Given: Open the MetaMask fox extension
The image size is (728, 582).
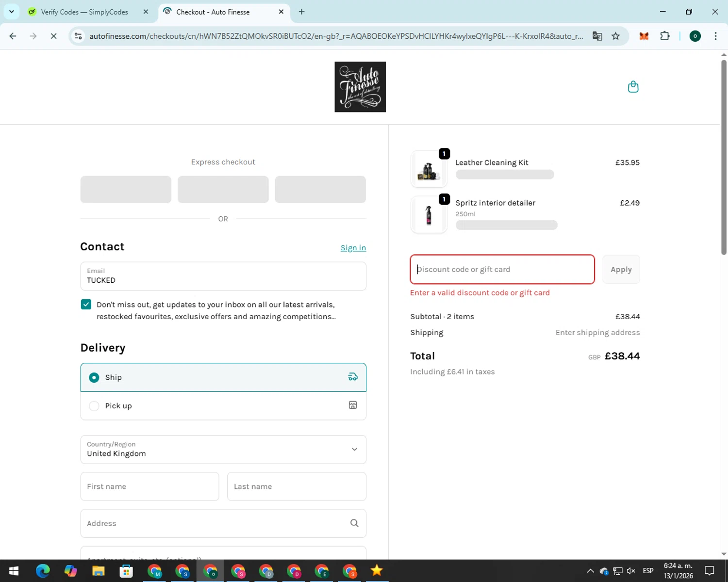Looking at the screenshot, I should tap(644, 36).
